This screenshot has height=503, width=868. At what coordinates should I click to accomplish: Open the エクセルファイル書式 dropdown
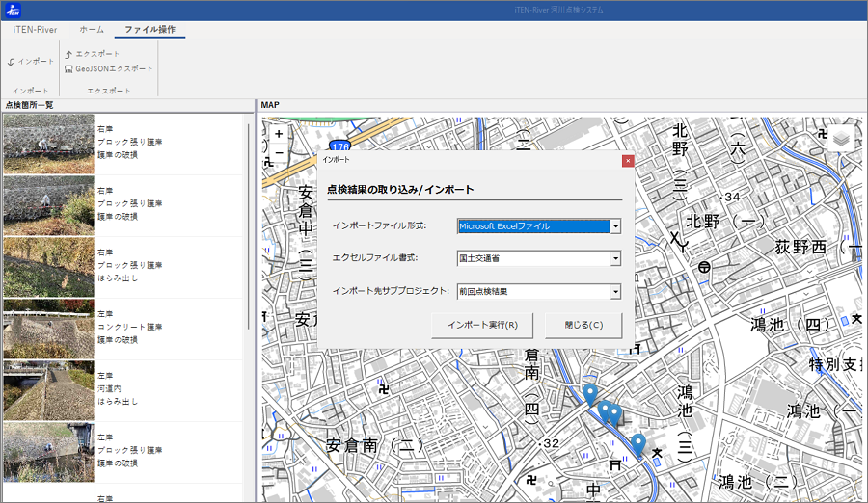[x=615, y=258]
